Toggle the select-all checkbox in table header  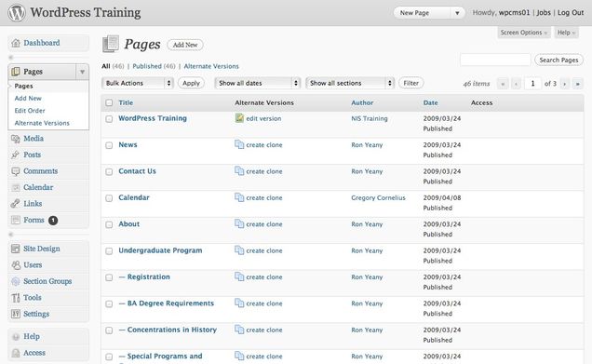[109, 102]
